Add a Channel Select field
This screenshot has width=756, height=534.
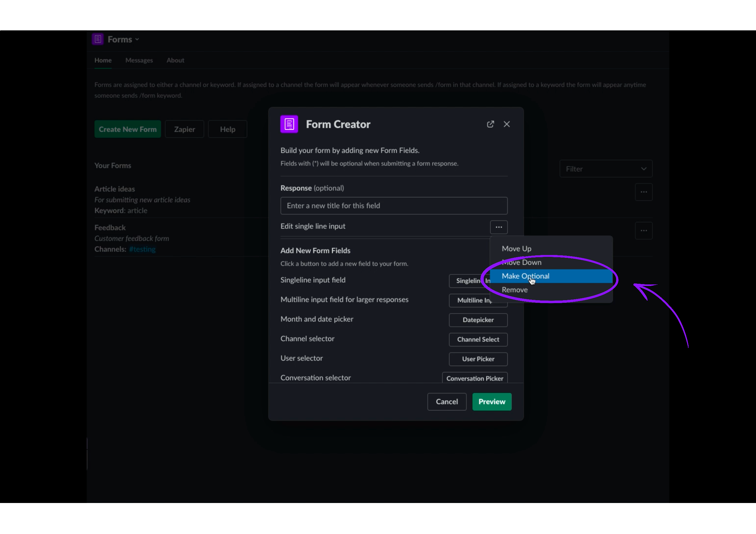coord(478,339)
